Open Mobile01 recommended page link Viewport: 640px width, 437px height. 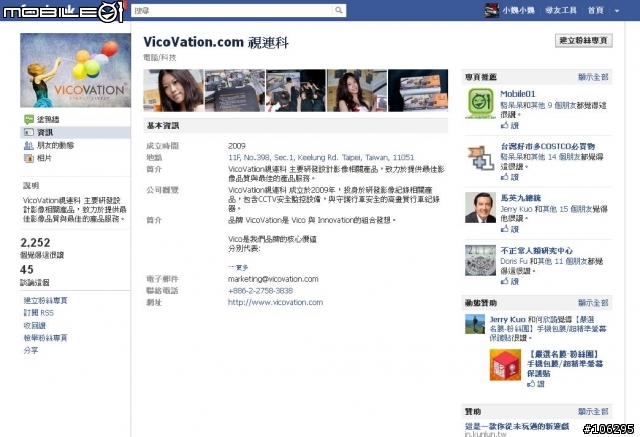[518, 94]
